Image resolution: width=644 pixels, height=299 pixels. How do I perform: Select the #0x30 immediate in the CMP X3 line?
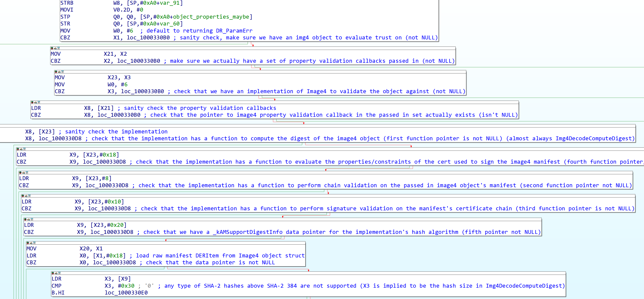point(126,286)
